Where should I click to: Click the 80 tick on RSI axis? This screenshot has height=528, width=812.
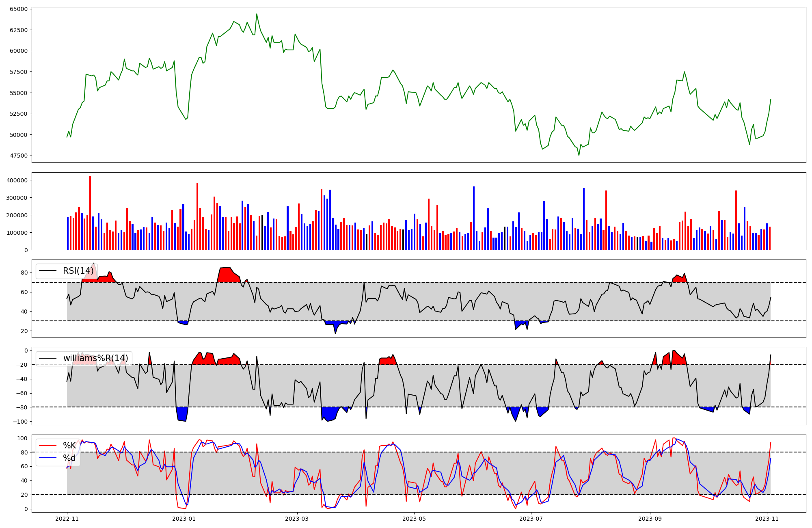[x=25, y=273]
